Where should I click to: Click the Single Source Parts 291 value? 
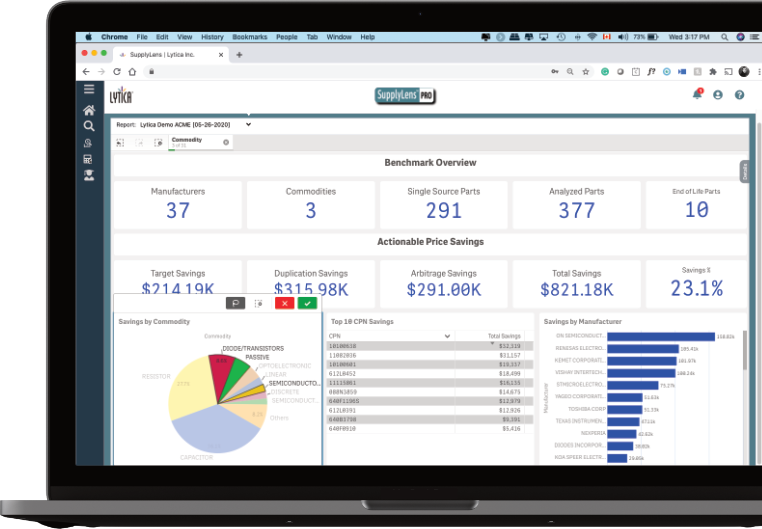(x=444, y=210)
